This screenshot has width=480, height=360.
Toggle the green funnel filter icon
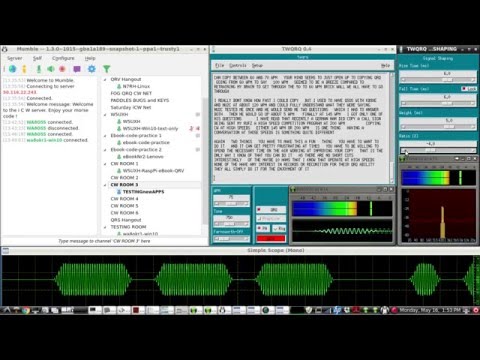coord(107,69)
